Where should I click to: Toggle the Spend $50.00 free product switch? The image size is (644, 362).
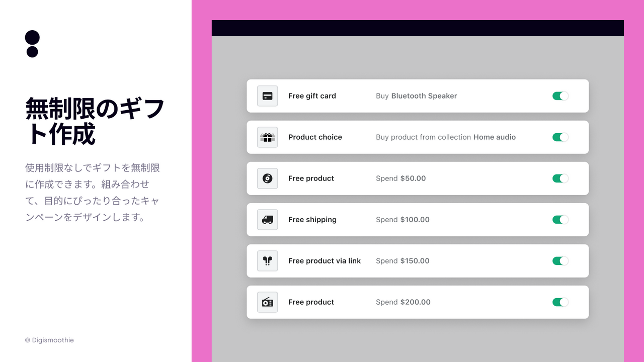tap(560, 178)
